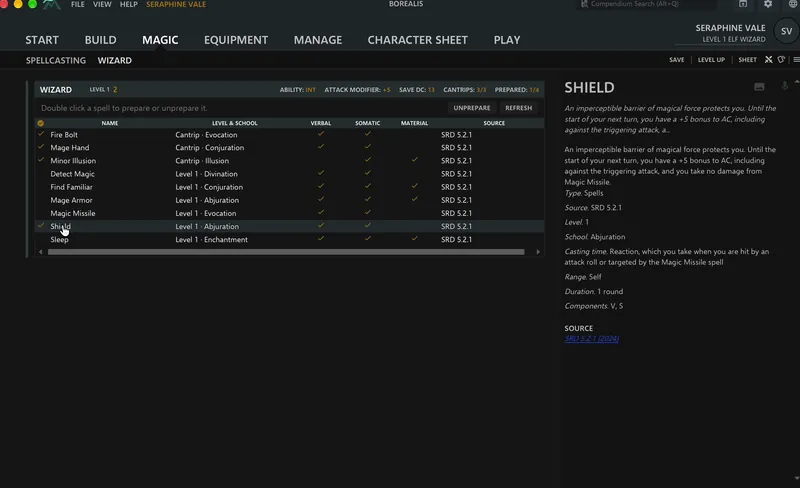Open the SV character portrait
Image resolution: width=800 pixels, height=488 pixels.
786,31
